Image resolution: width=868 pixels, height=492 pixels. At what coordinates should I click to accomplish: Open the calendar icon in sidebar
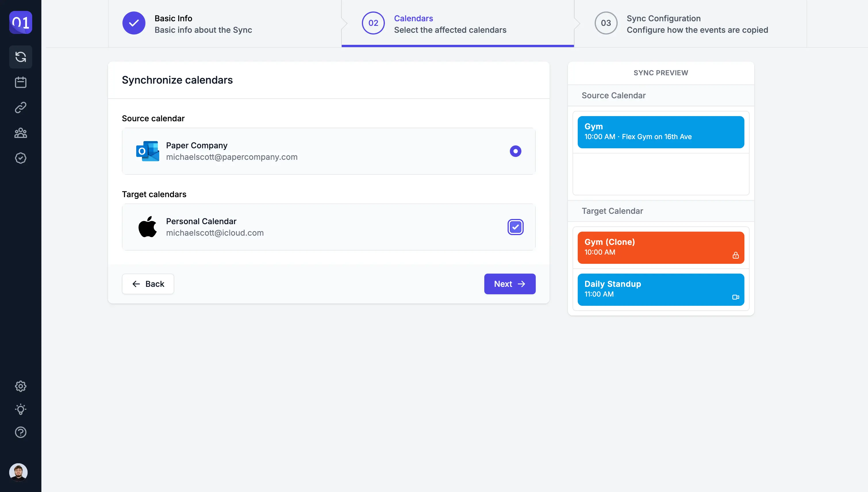21,82
